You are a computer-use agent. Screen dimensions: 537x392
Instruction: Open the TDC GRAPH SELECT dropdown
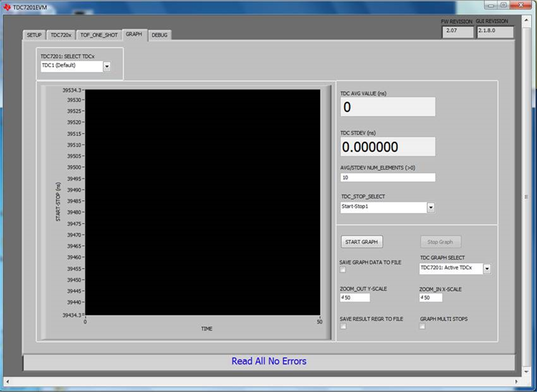pyautogui.click(x=488, y=268)
